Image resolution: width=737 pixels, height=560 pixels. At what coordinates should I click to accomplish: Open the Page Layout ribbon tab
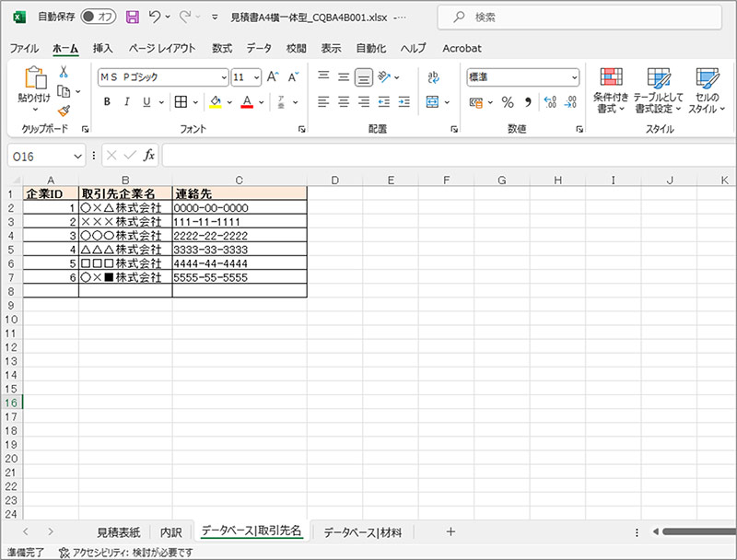click(x=162, y=49)
